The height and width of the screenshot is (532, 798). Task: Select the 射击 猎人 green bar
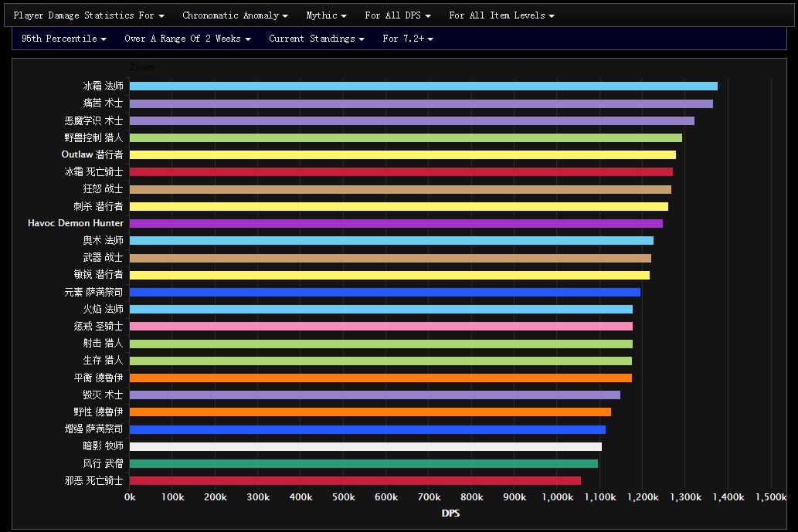(x=381, y=344)
